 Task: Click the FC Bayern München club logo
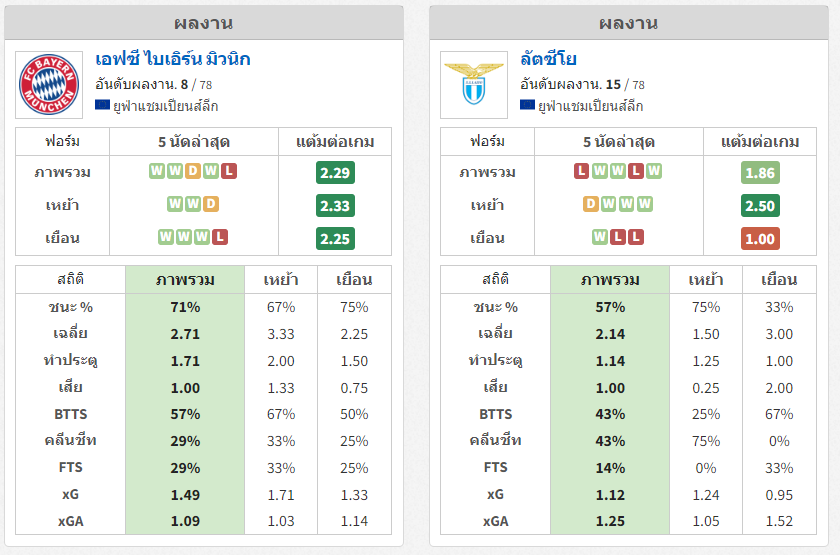tap(49, 85)
